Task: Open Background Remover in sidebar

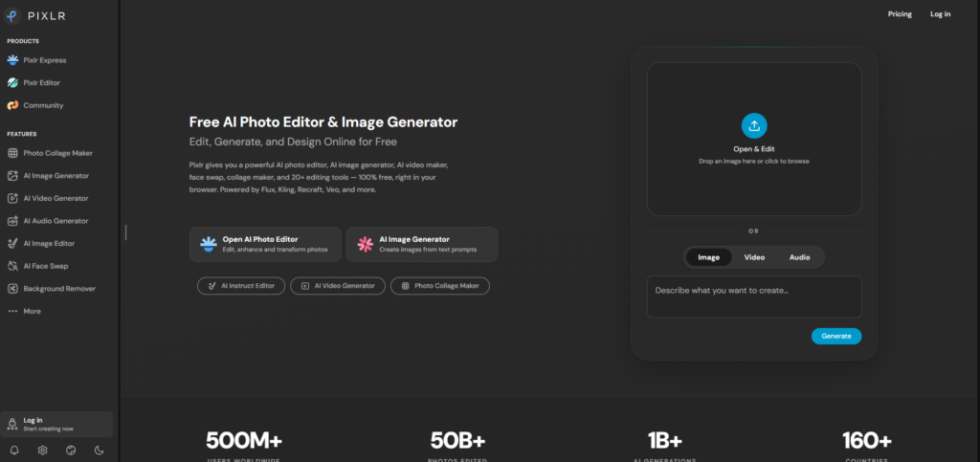Action: pyautogui.click(x=52, y=289)
